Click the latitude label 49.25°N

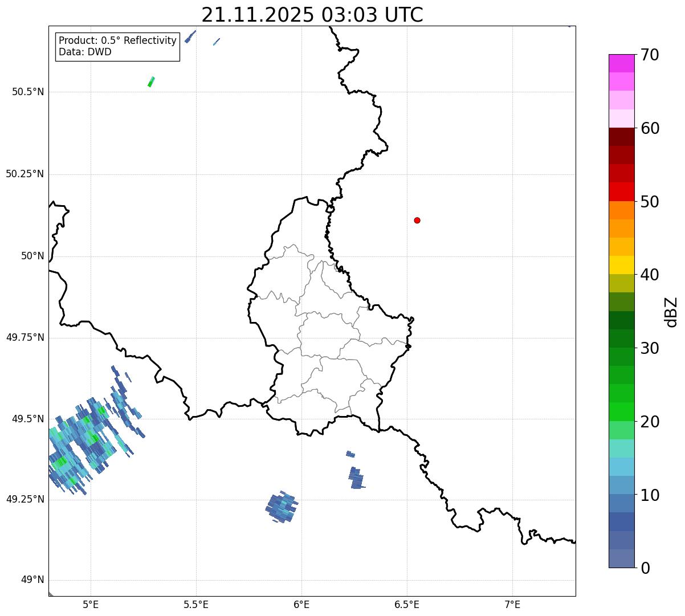click(25, 499)
